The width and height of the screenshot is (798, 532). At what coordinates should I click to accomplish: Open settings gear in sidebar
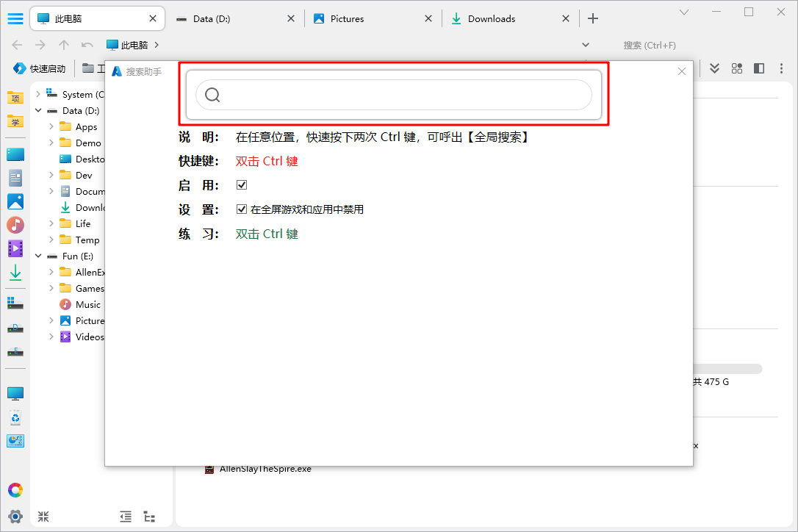click(15, 516)
